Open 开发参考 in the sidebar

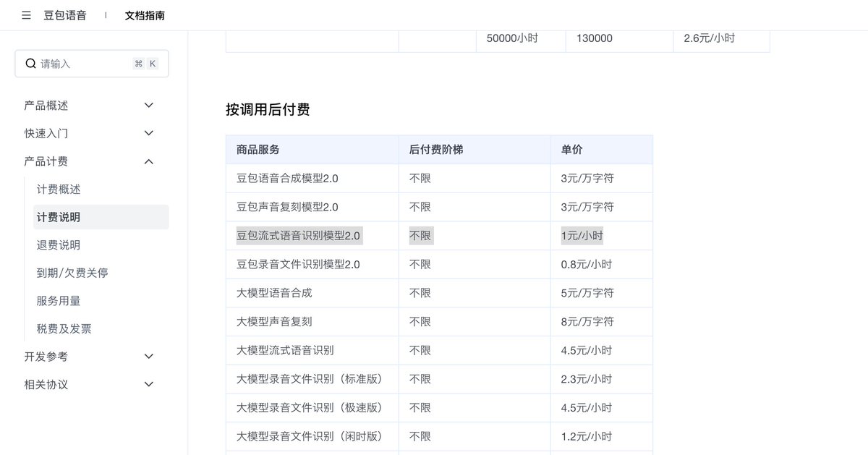pyautogui.click(x=46, y=357)
